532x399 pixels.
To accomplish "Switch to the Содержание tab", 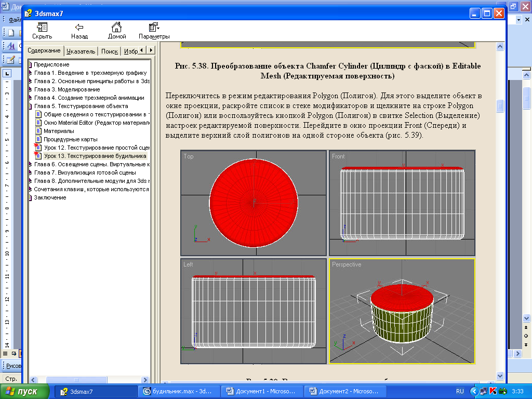I will tap(44, 50).
